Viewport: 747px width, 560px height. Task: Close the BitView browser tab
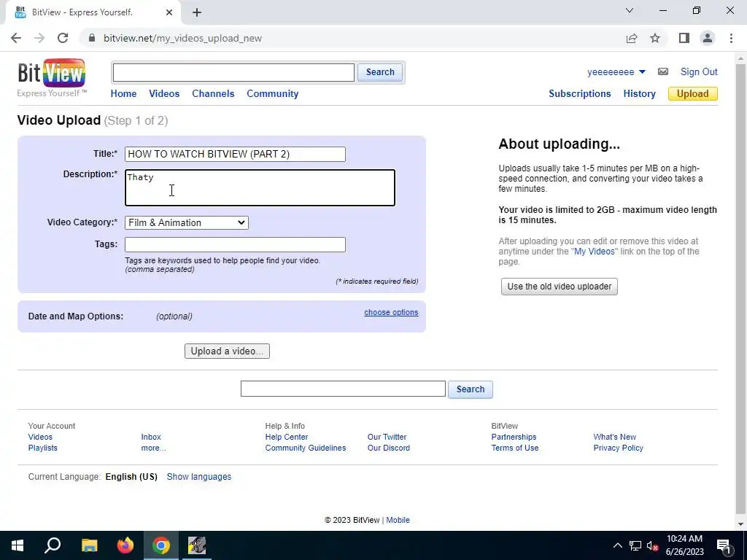(169, 12)
